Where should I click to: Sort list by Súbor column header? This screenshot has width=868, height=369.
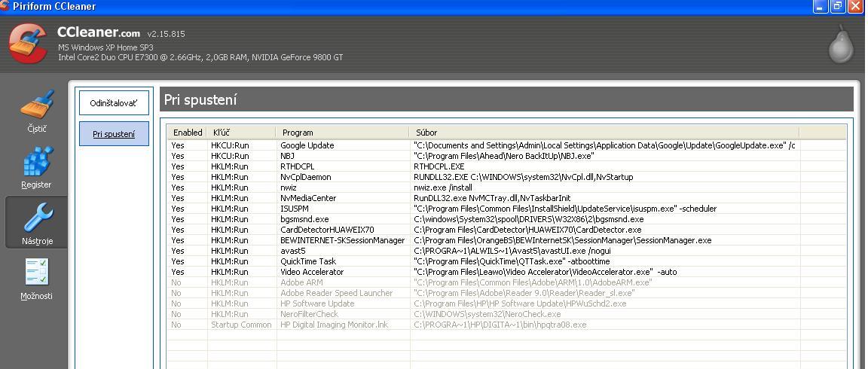[x=604, y=133]
